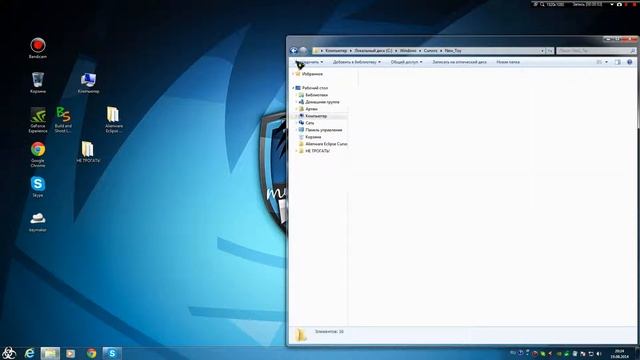Open the keymaker desktop shortcut
This screenshot has height=360, width=640.
38,222
